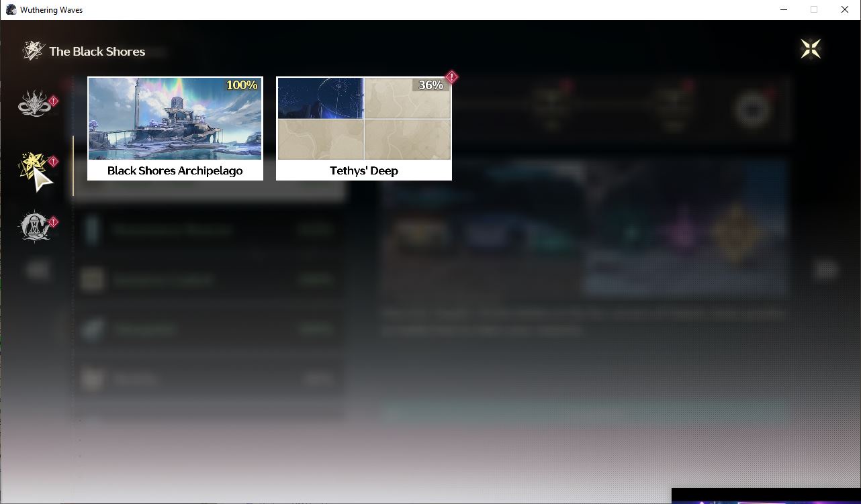This screenshot has height=504, width=861.
Task: Minimize the Wuthering Waves window
Action: [784, 9]
